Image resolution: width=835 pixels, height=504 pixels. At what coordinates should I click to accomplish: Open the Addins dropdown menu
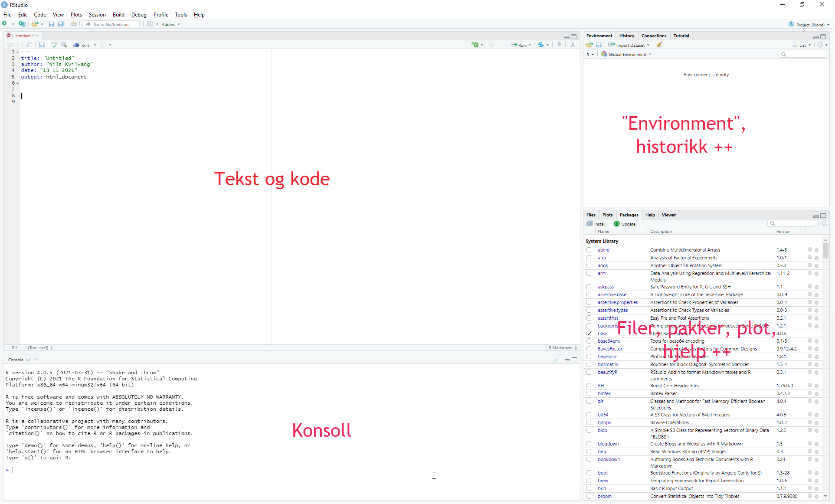[x=170, y=25]
